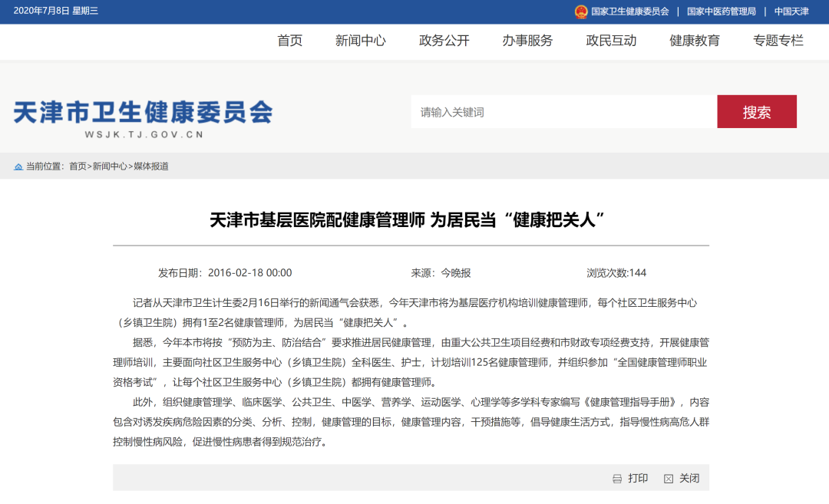Click the 浏览次数:144 view count text
The height and width of the screenshot is (504, 829).
tap(616, 273)
